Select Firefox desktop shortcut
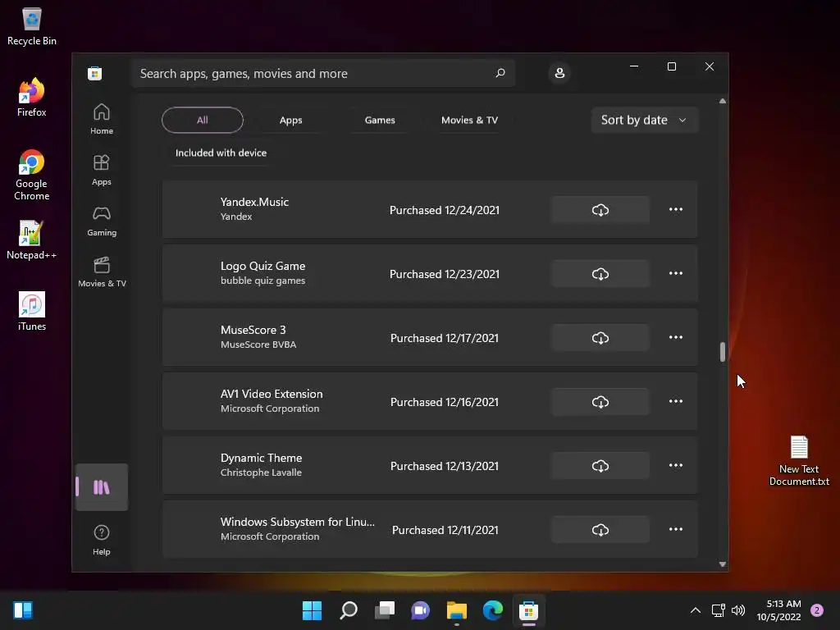Screen dimensions: 840x630 tap(32, 98)
